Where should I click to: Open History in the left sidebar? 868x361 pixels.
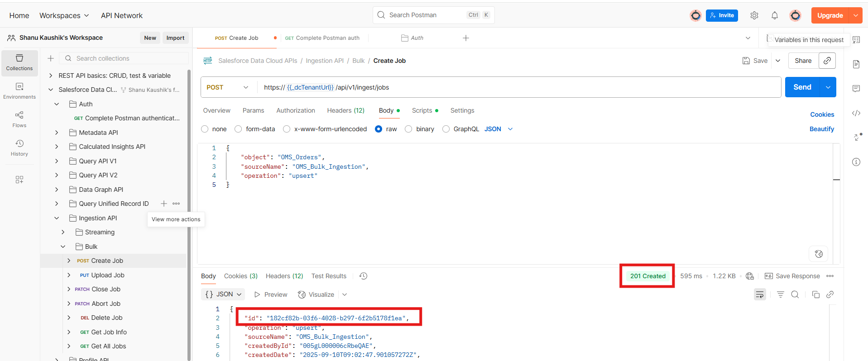[19, 147]
